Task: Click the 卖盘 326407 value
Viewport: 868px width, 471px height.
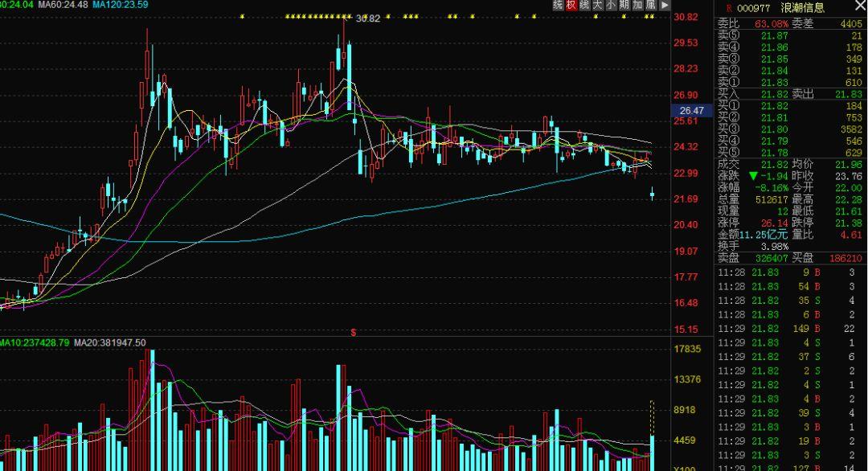Action: tap(772, 259)
